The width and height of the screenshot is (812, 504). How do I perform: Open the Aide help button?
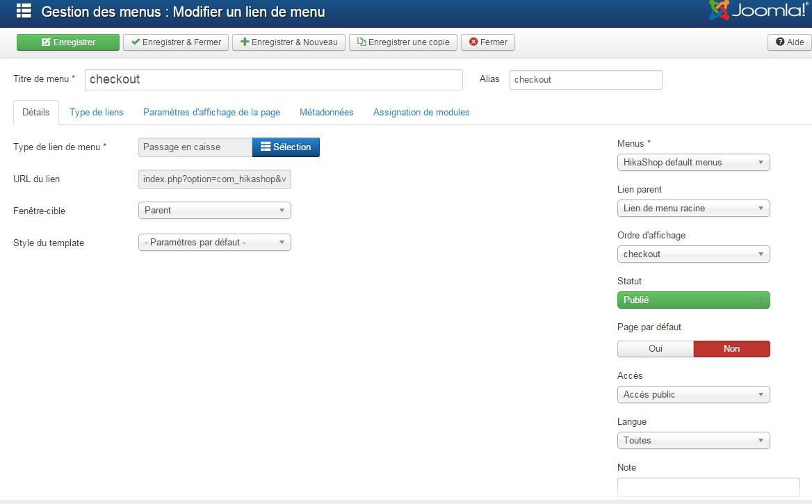point(789,42)
